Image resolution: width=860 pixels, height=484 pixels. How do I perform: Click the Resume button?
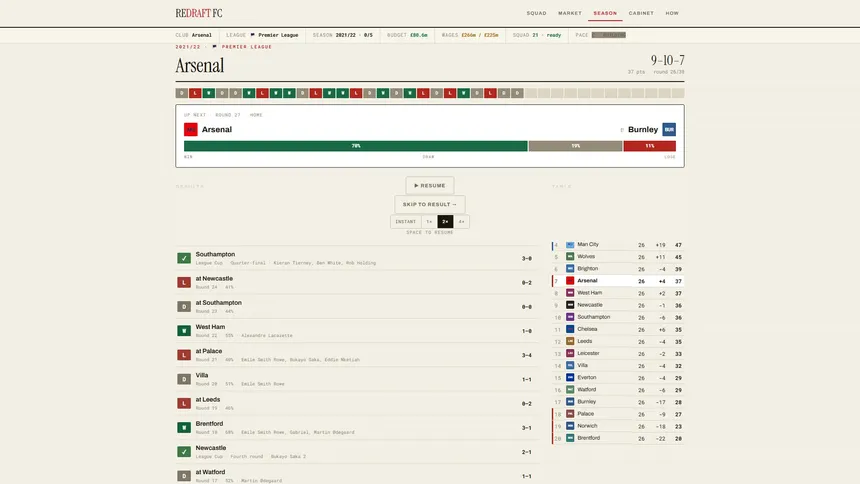click(x=429, y=185)
